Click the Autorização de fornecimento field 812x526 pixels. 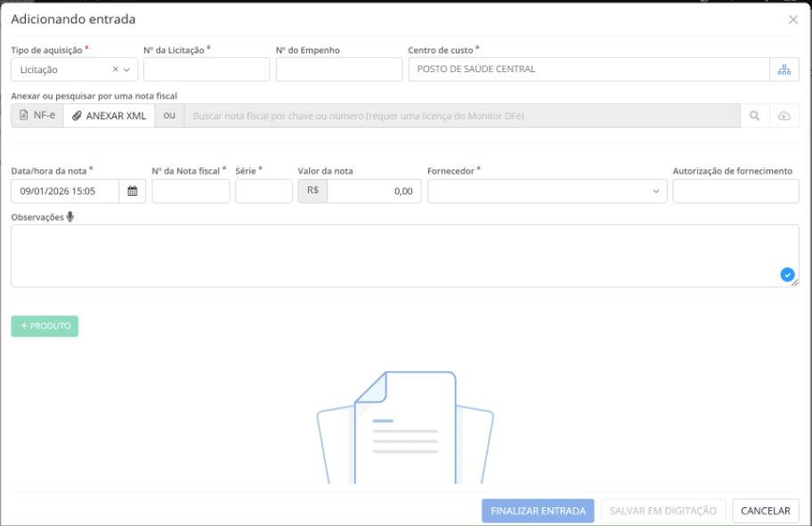point(735,191)
